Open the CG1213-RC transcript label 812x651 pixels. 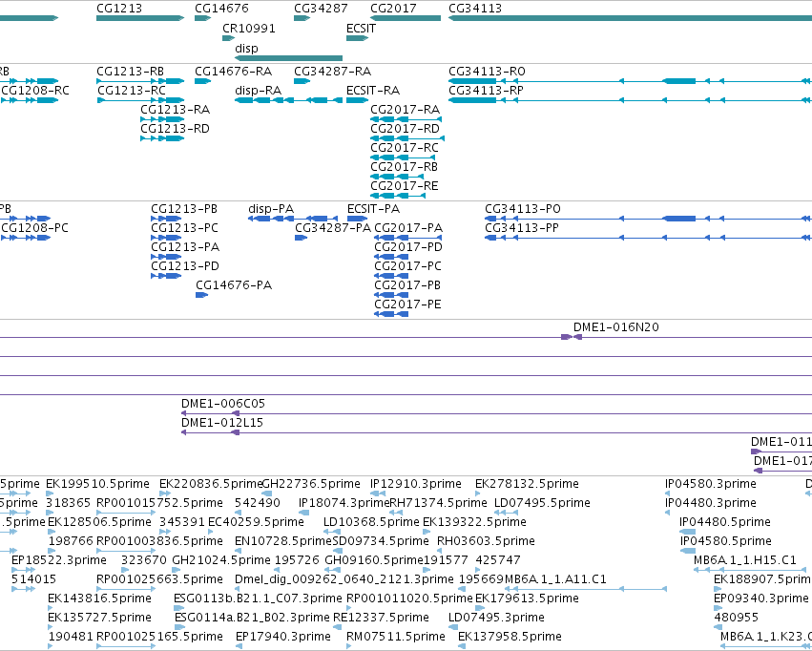tap(132, 91)
